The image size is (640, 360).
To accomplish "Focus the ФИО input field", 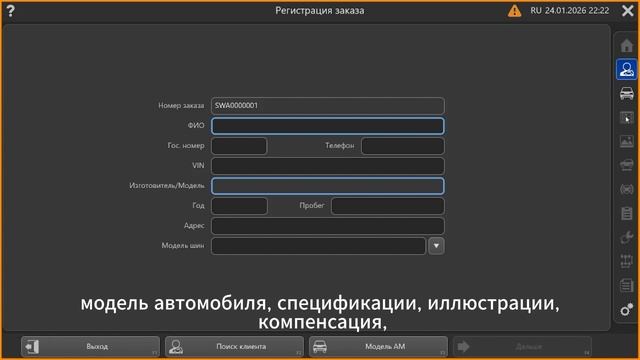I will (328, 126).
